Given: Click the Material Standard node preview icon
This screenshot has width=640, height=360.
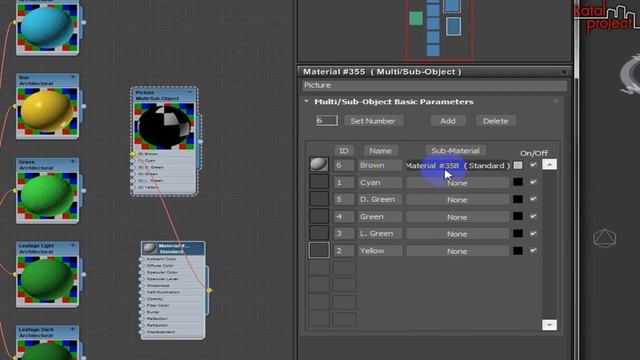Looking at the screenshot, I should coord(150,248).
